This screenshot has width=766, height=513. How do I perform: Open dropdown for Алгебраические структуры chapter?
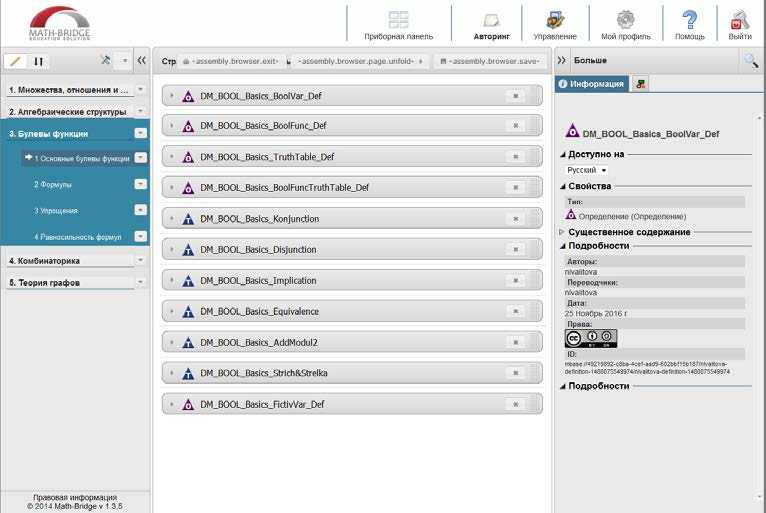pos(140,111)
